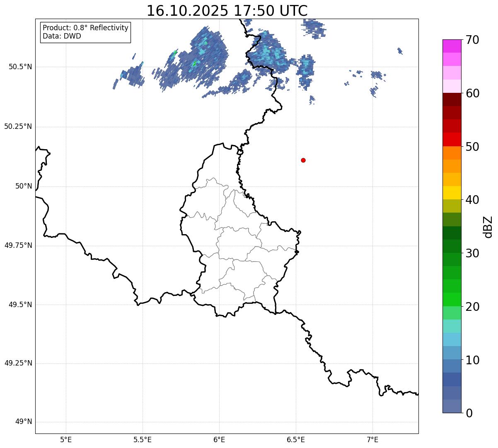Screen dimensions: 498x448
Task: Select the 30 tick label on colorbar
Action: (472, 253)
